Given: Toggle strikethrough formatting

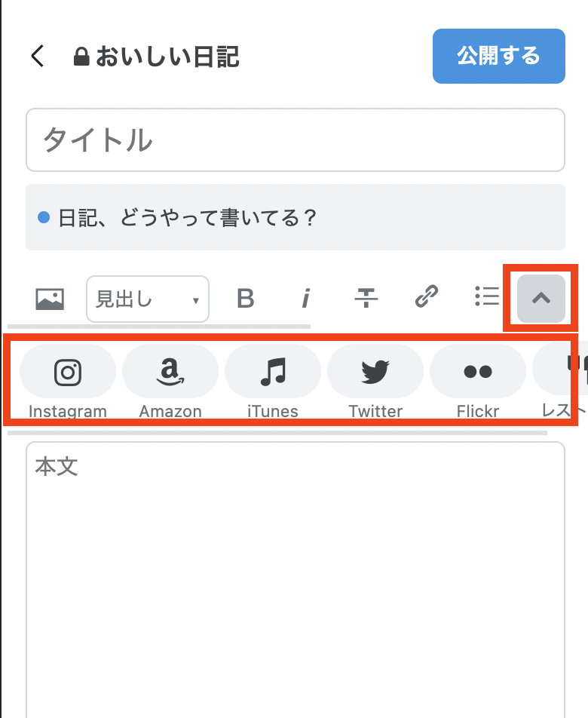Looking at the screenshot, I should point(366,298).
